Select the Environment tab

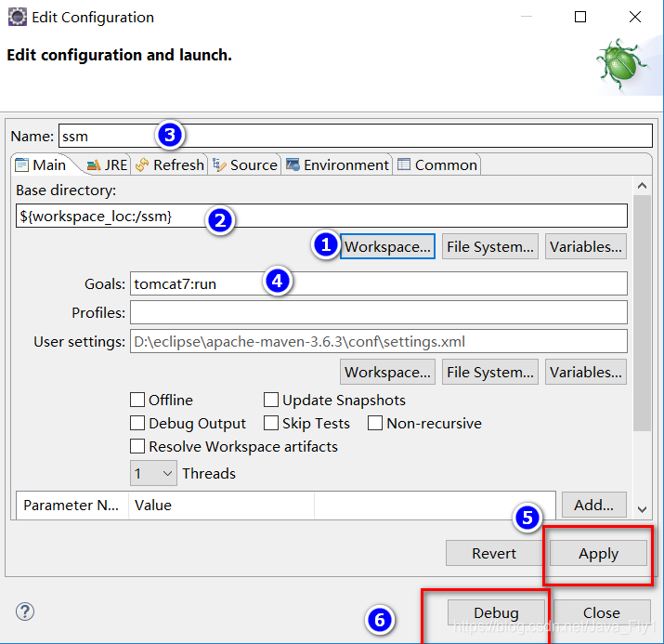337,164
